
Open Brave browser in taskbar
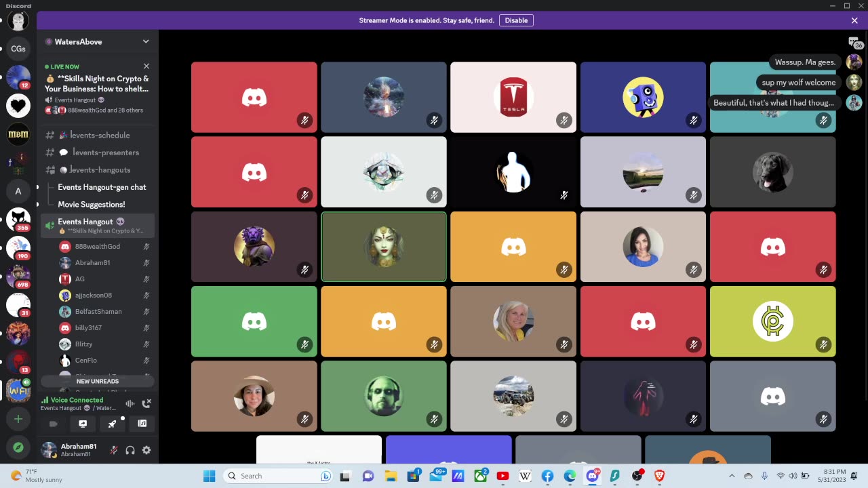pos(659,476)
